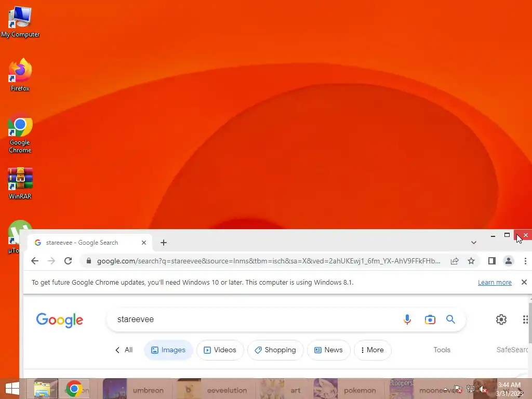The height and width of the screenshot is (399, 532).
Task: Open SafeSearch settings dropdown
Action: (512, 350)
